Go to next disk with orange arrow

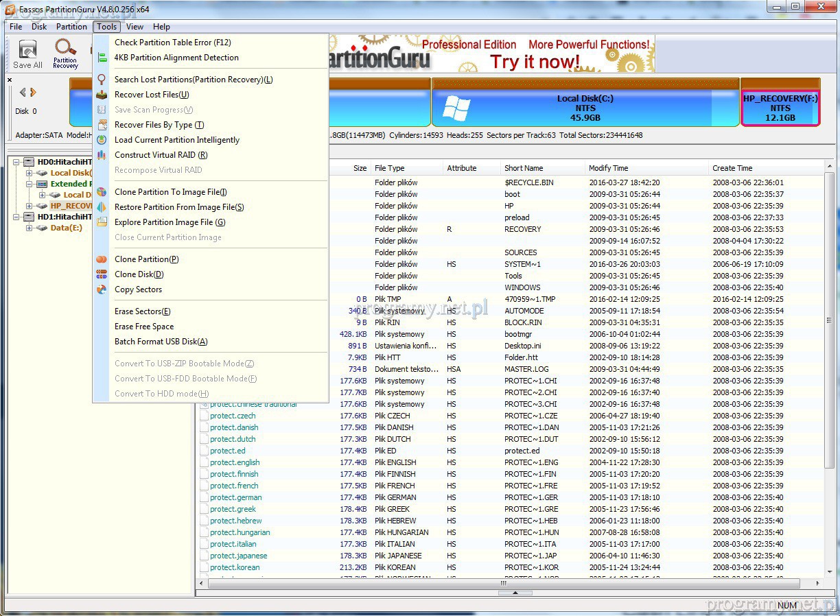click(33, 93)
